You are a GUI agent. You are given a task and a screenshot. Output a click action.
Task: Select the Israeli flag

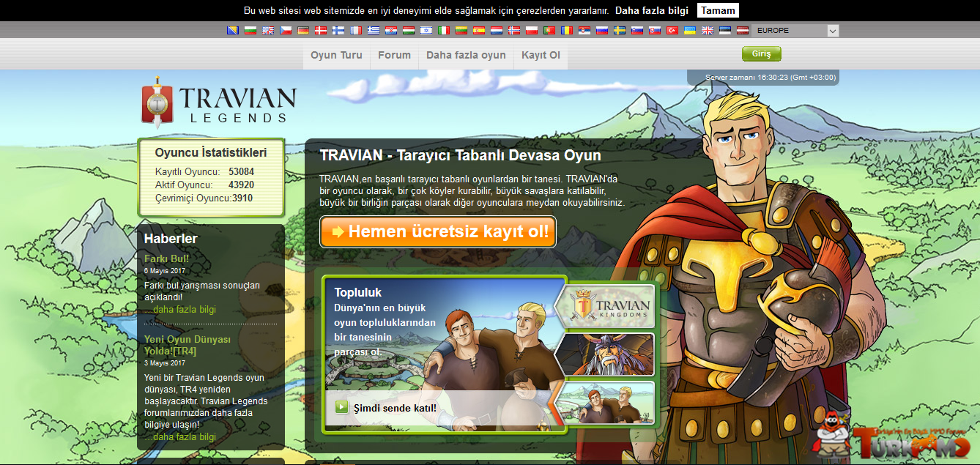[x=426, y=30]
